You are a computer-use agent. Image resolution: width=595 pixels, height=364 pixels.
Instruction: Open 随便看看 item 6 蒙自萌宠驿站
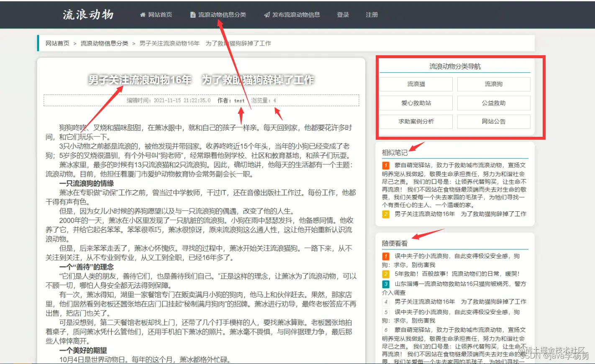click(x=454, y=345)
